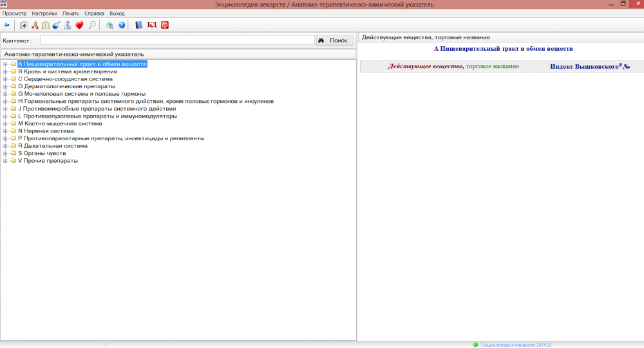Expand the B Кровь и система кроветворения node
This screenshot has height=348, width=644.
click(x=5, y=71)
